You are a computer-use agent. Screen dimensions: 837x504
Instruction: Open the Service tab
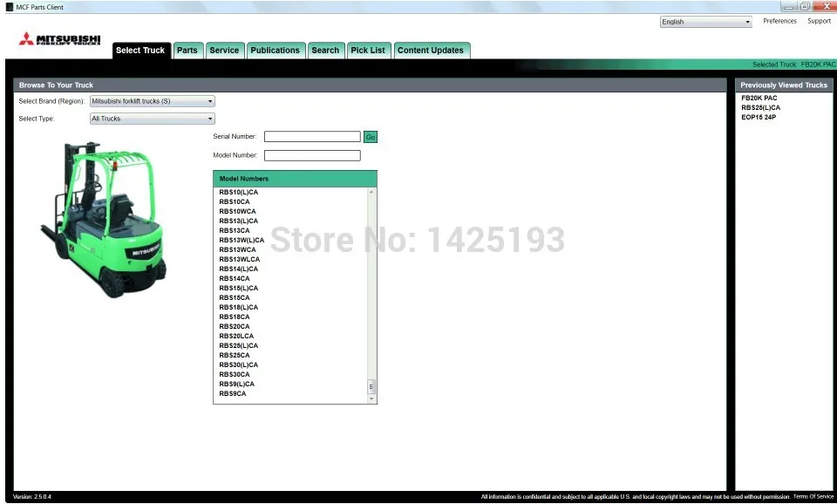[224, 51]
